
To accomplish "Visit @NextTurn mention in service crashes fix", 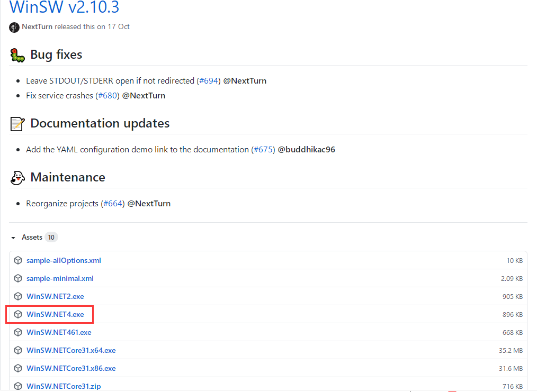I will click(144, 95).
